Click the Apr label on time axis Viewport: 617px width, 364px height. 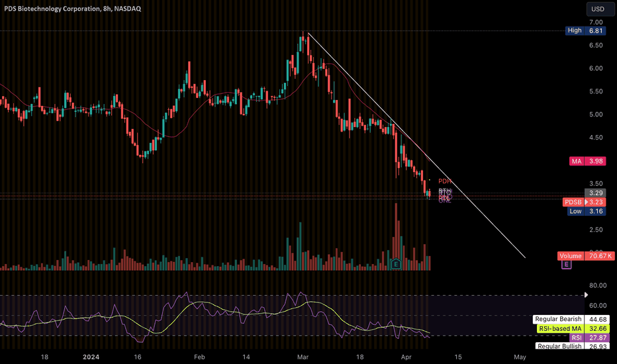pyautogui.click(x=406, y=357)
